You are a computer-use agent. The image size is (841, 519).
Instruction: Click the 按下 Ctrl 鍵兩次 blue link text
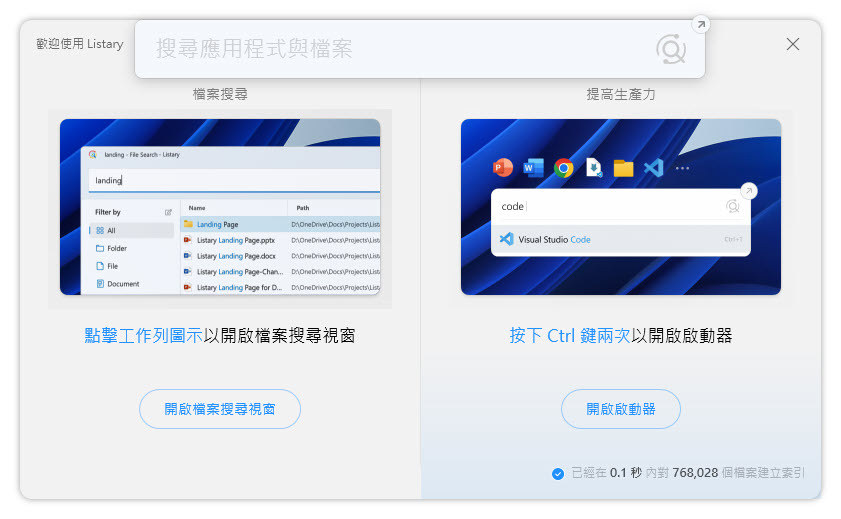(x=570, y=336)
